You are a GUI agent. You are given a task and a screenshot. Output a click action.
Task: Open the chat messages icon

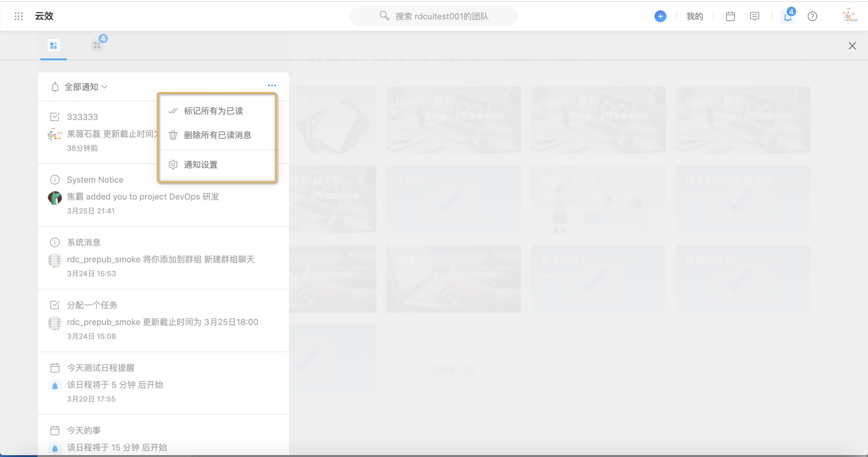coord(754,16)
